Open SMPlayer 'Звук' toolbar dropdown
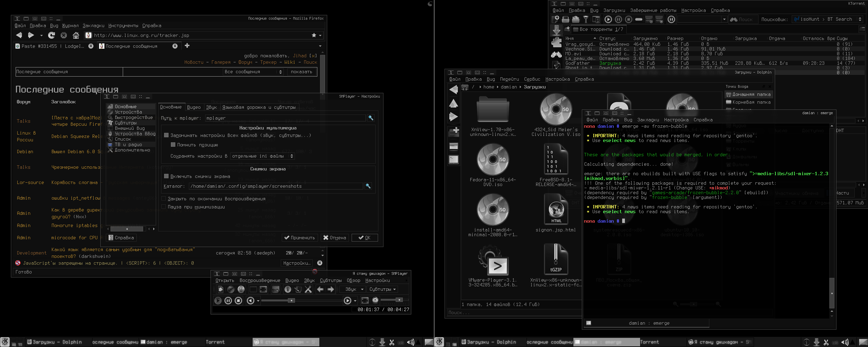This screenshot has height=347, width=868. tap(353, 289)
